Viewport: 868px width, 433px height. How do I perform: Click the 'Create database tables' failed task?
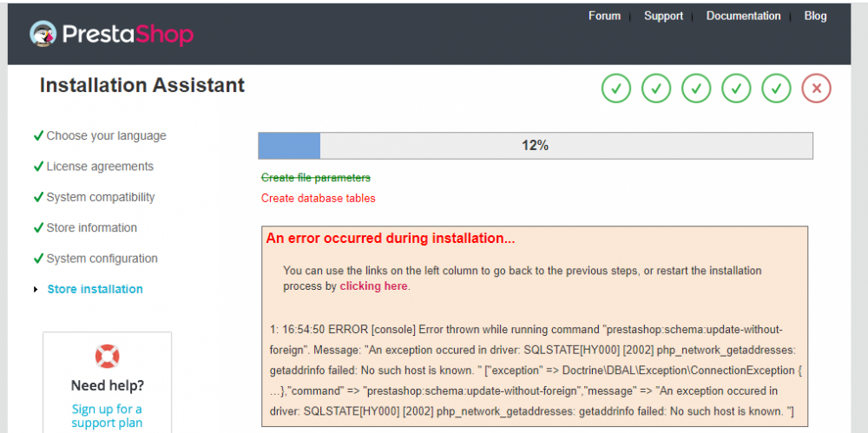pyautogui.click(x=319, y=198)
